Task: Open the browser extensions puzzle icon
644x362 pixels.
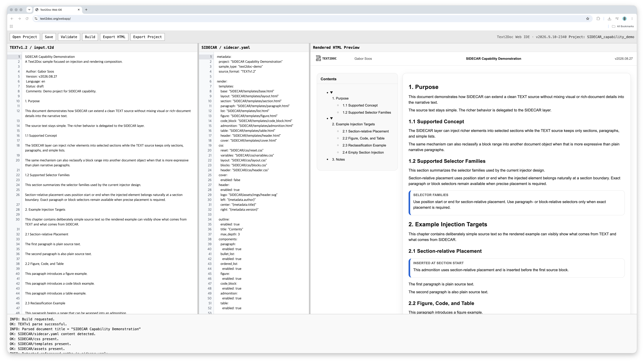Action: (598, 19)
